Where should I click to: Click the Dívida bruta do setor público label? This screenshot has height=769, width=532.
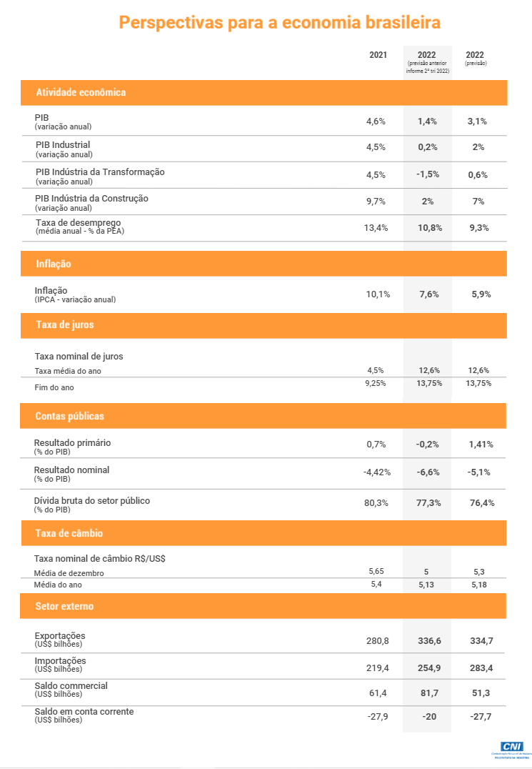coord(92,505)
